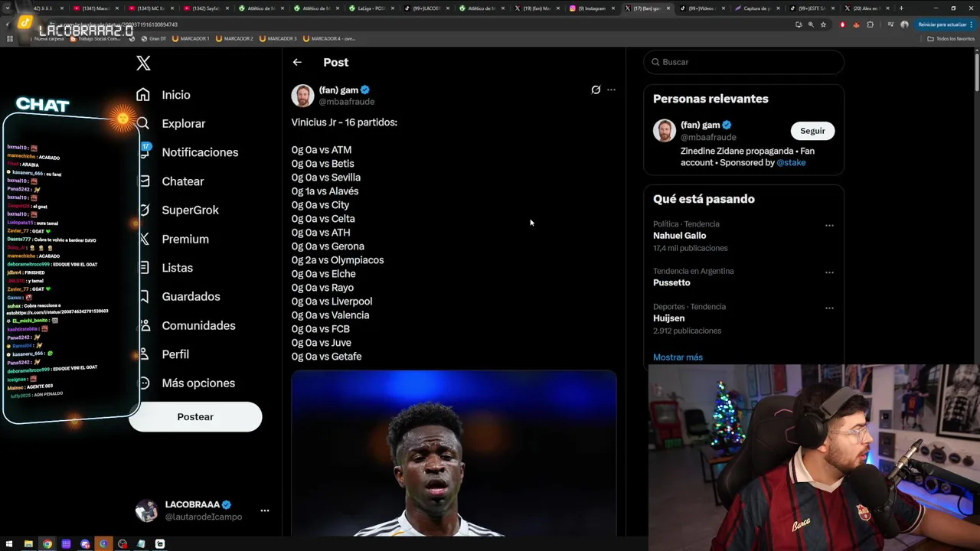Screen dimensions: 980x551
Task: Click Mostrar más under trends
Action: pos(678,357)
